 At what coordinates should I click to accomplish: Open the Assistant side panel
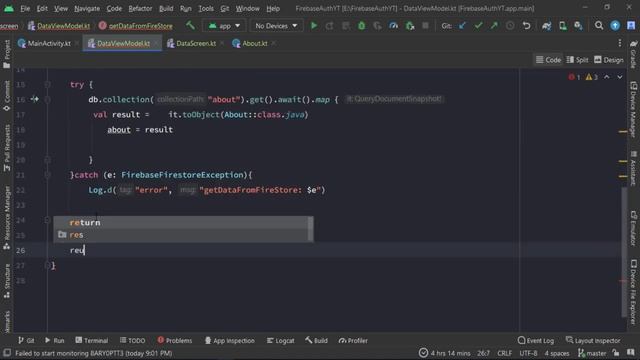(x=633, y=168)
